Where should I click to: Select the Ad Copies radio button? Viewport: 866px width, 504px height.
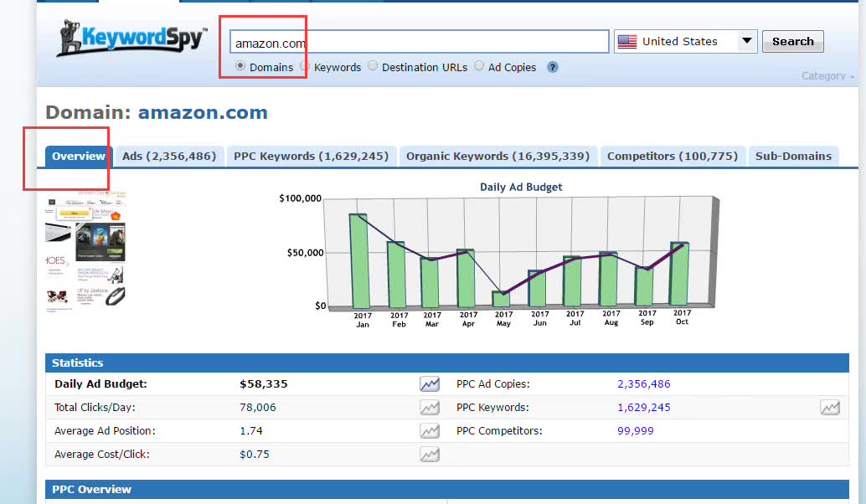click(x=479, y=65)
